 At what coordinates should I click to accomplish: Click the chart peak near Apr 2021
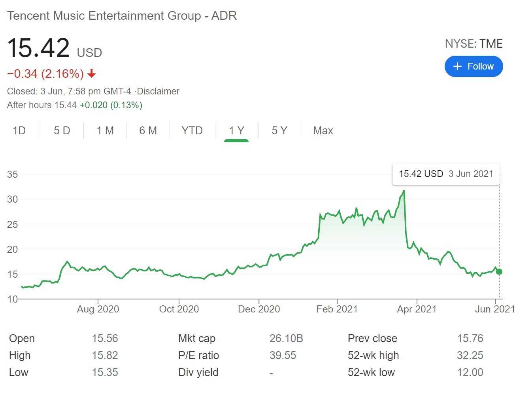click(404, 190)
